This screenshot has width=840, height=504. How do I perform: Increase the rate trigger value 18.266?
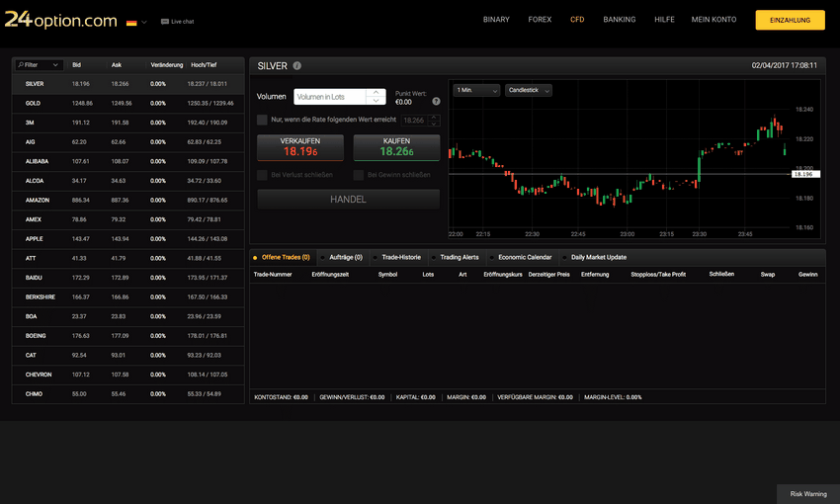(435, 118)
